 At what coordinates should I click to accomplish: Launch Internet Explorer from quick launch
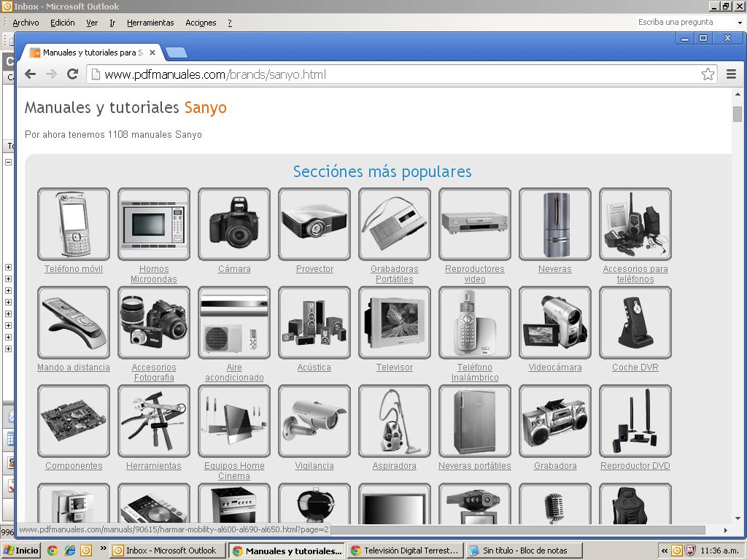(69, 551)
